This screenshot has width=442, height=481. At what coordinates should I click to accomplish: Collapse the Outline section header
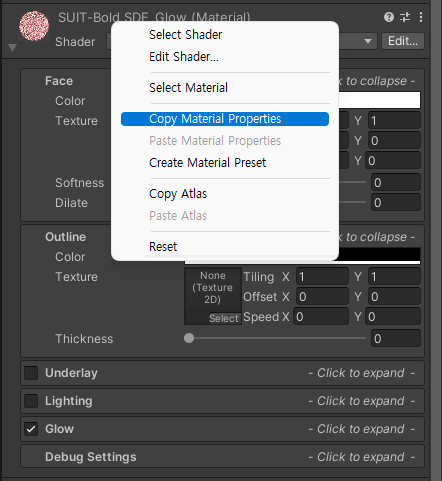coord(66,237)
